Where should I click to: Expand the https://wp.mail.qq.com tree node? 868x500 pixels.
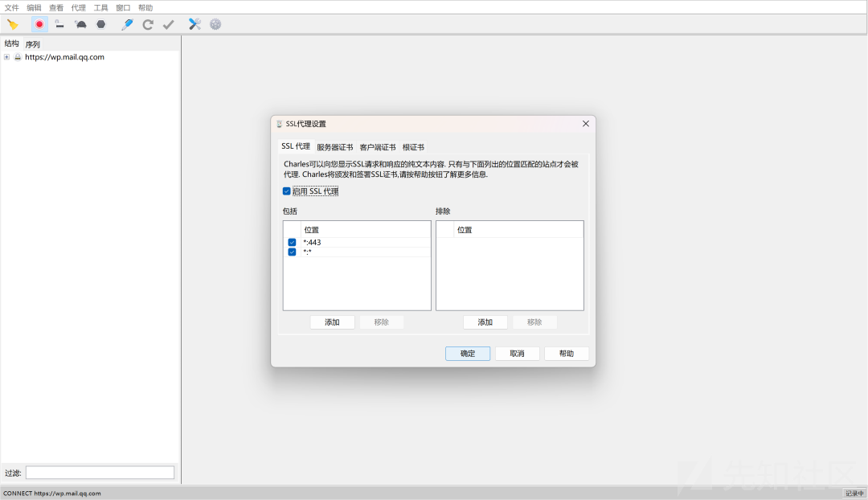6,57
